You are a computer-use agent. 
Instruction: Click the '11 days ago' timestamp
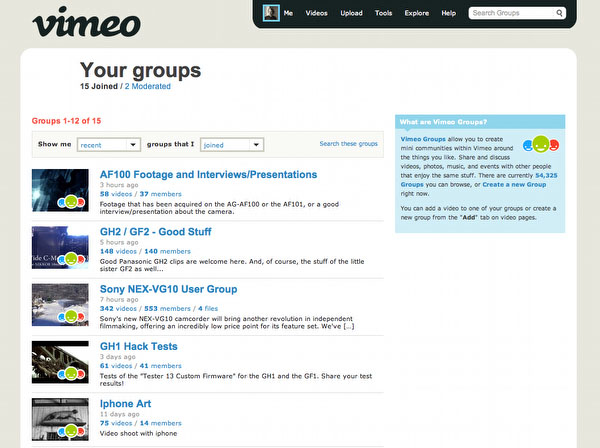point(119,414)
